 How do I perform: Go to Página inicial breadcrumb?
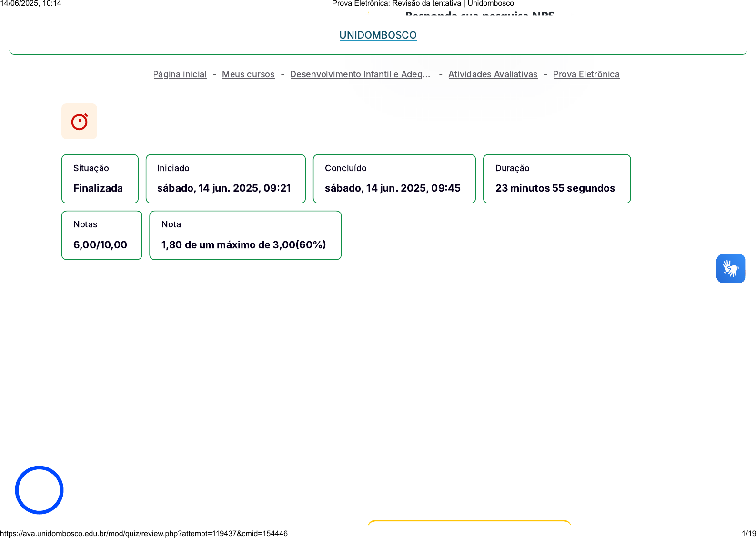point(180,74)
